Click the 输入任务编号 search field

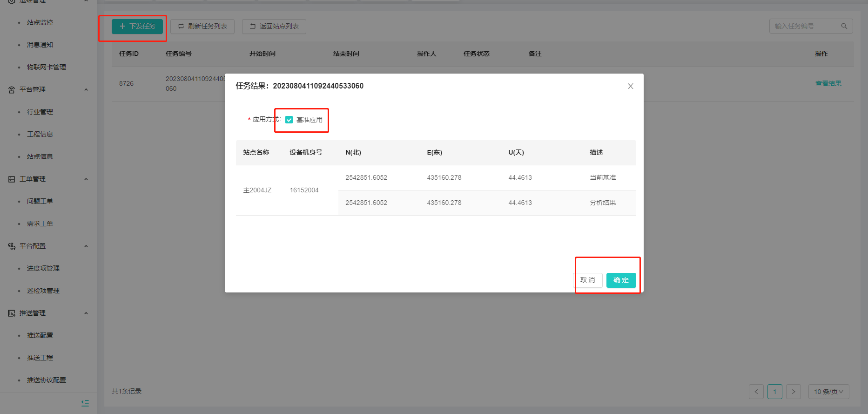coord(805,26)
